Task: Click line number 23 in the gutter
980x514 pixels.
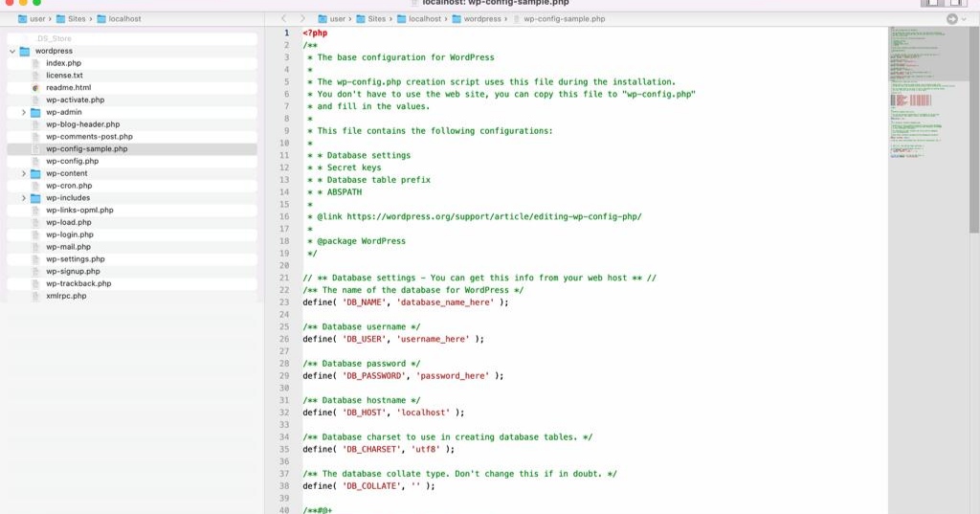Action: tap(283, 302)
